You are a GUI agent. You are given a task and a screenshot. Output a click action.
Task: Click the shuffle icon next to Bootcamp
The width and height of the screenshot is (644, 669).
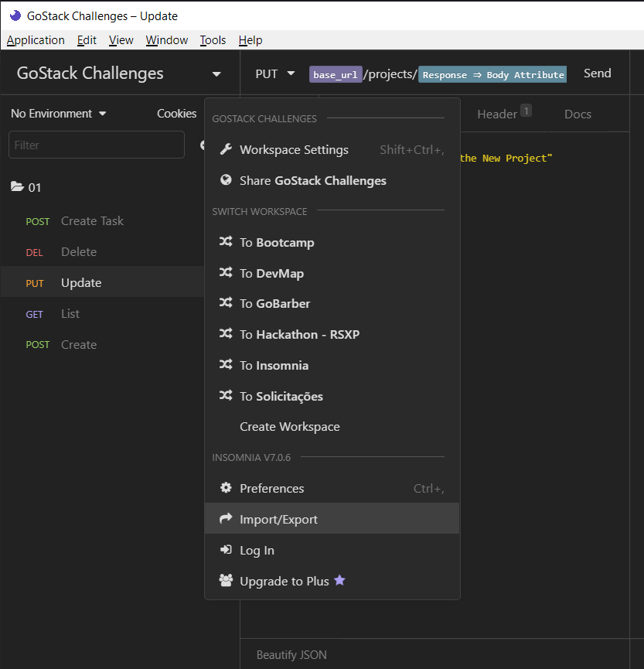pos(226,241)
